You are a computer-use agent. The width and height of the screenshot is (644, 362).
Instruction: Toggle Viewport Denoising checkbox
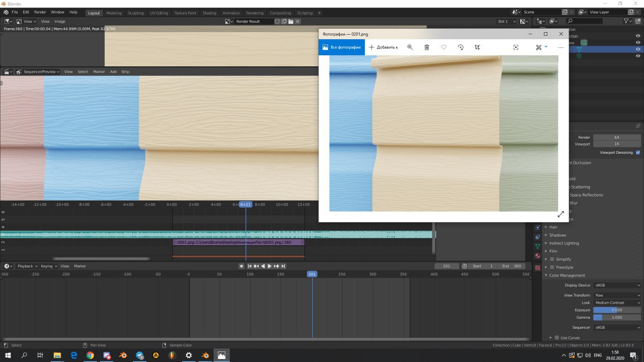click(638, 152)
